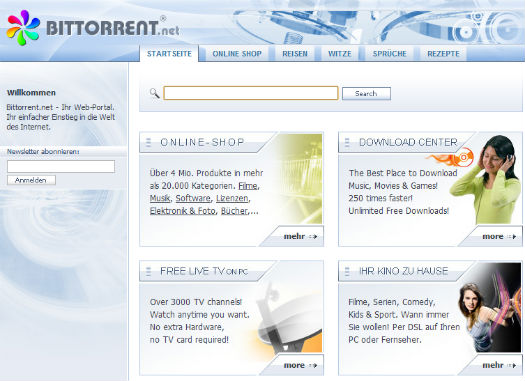This screenshot has width=525, height=381.
Task: Switch to the ONLINE SHOP tab
Action: (x=237, y=54)
